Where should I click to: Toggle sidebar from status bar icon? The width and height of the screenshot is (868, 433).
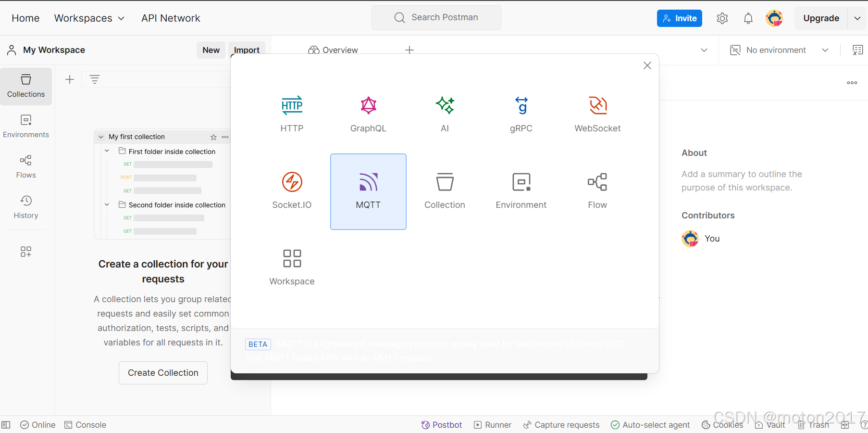6,425
